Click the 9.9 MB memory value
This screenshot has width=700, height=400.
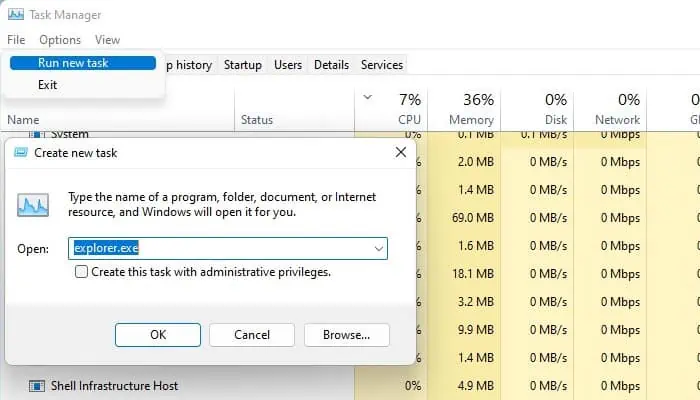[476, 330]
